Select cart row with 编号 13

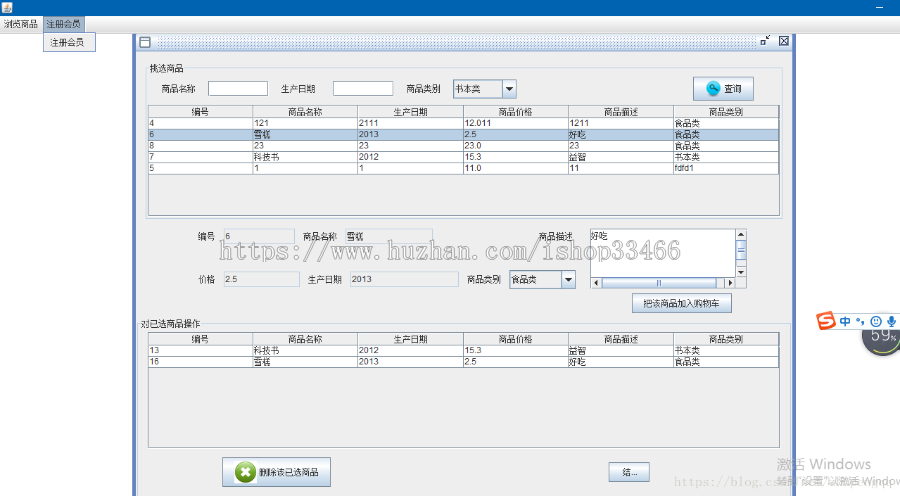click(464, 350)
